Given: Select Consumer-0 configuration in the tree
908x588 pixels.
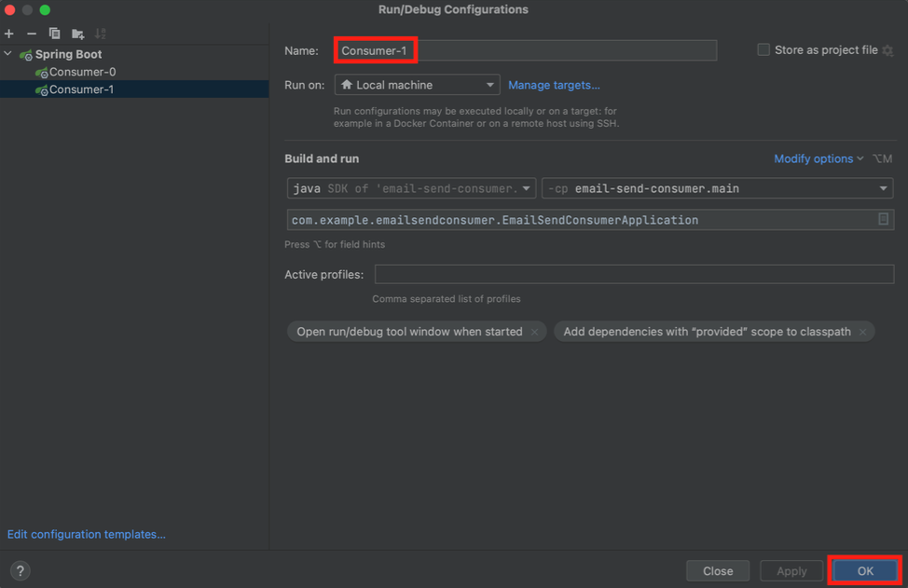Looking at the screenshot, I should (82, 72).
